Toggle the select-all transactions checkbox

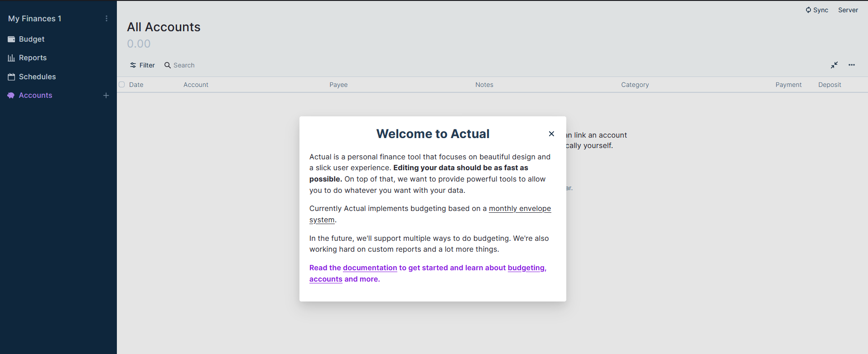[x=122, y=85]
